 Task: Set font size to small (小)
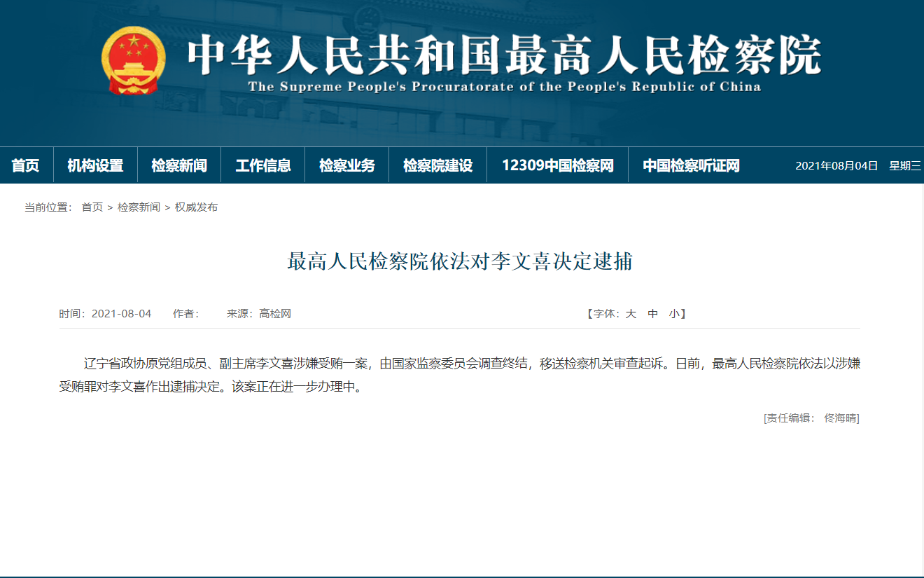coord(673,314)
